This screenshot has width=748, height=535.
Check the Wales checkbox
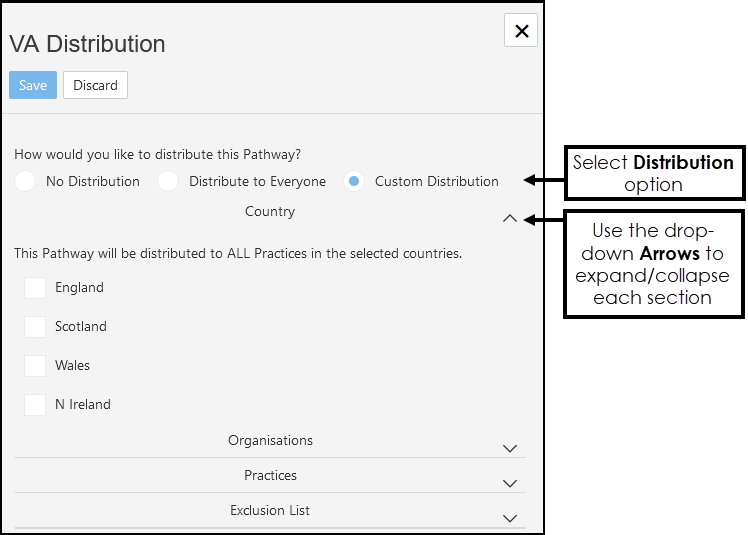coord(35,366)
